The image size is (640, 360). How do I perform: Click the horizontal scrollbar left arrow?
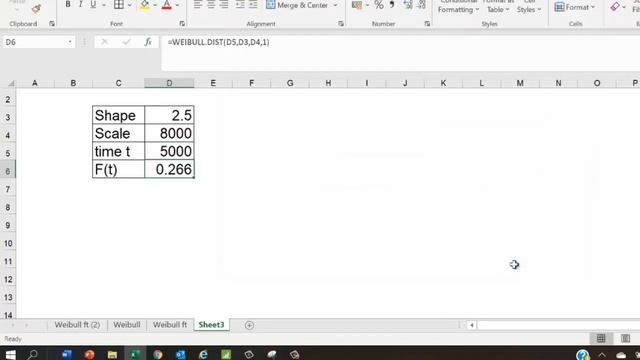(471, 325)
